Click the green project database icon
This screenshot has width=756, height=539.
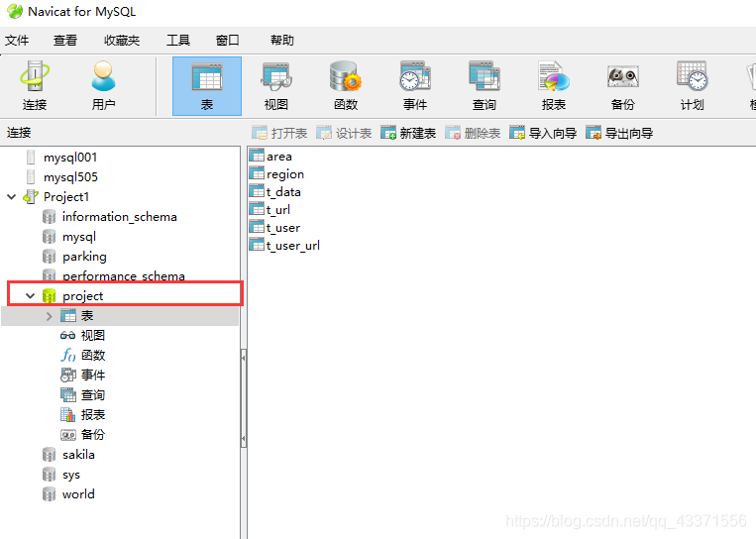[x=49, y=296]
